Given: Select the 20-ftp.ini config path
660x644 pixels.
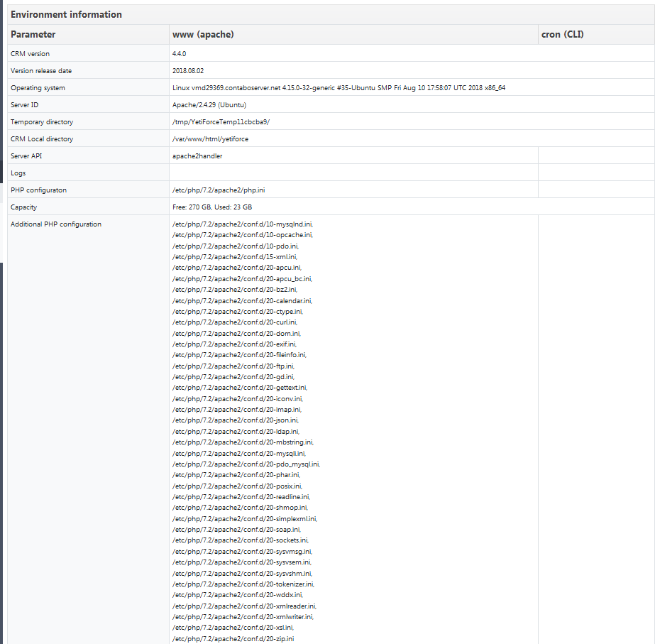Looking at the screenshot, I should (233, 366).
